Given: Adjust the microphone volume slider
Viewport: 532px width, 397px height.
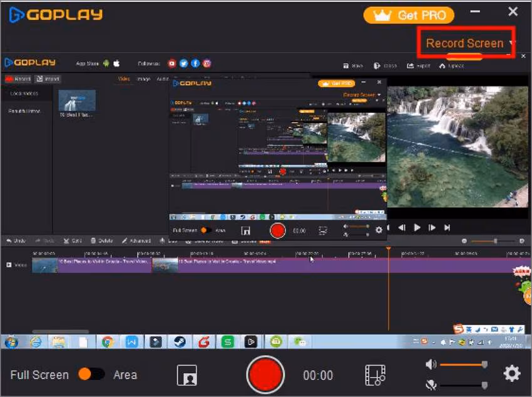Looking at the screenshot, I should click(x=464, y=385).
